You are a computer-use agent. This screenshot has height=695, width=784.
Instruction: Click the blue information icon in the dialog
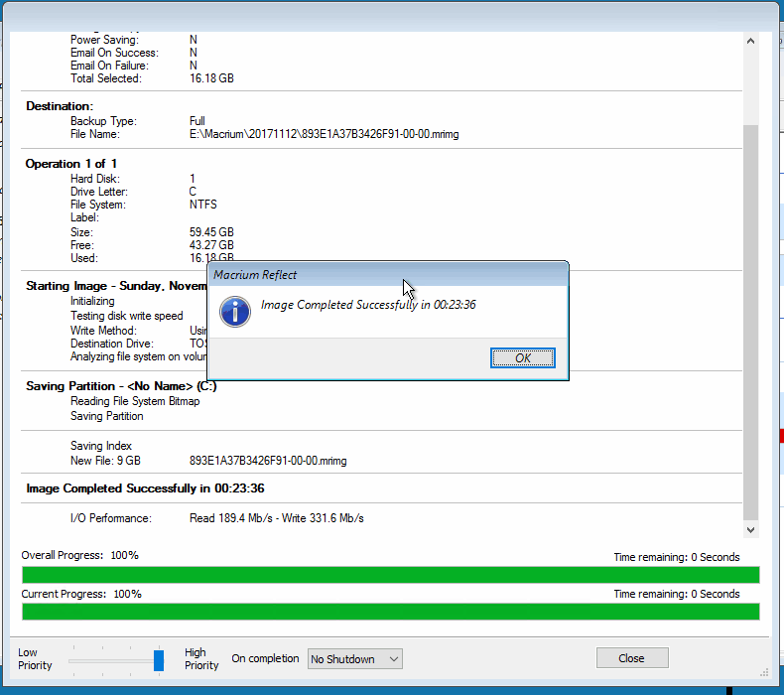click(x=235, y=311)
